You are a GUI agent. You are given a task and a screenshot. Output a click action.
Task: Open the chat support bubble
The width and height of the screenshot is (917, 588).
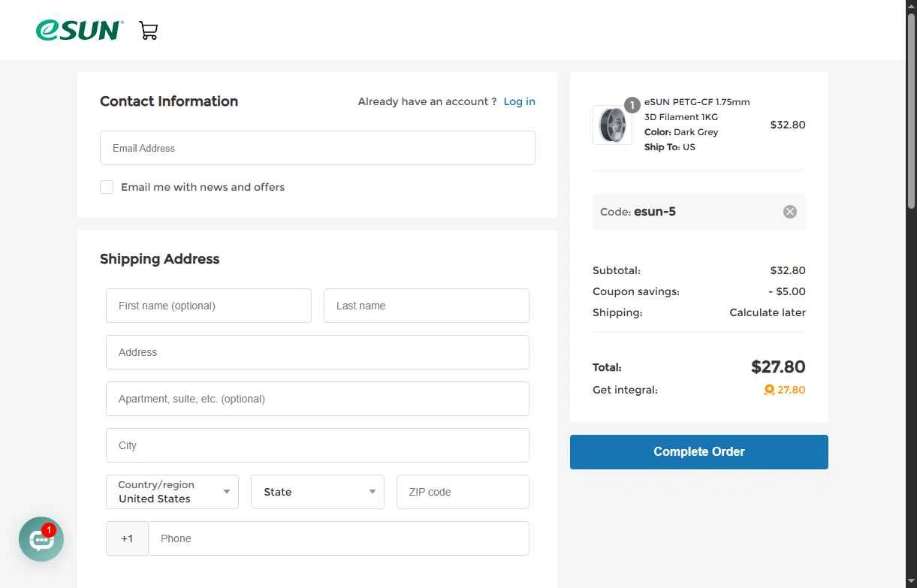[x=41, y=539]
